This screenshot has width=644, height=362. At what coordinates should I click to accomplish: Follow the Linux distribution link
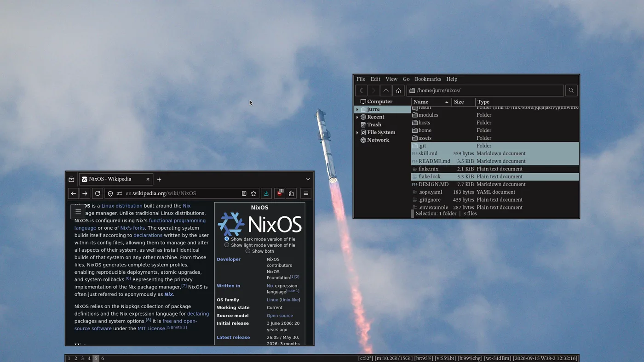click(x=122, y=206)
